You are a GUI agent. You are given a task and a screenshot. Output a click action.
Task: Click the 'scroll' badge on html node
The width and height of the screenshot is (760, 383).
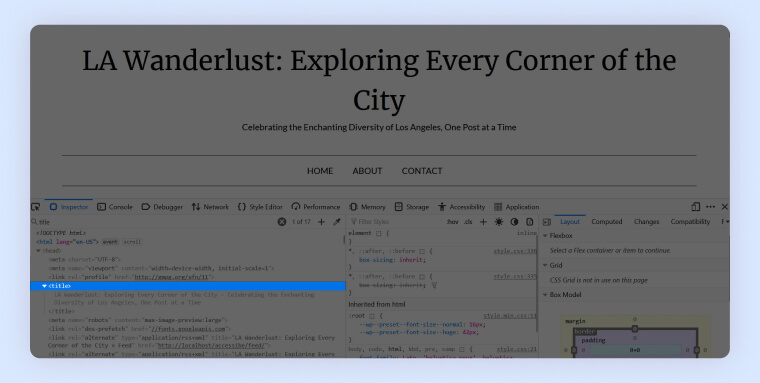point(132,242)
